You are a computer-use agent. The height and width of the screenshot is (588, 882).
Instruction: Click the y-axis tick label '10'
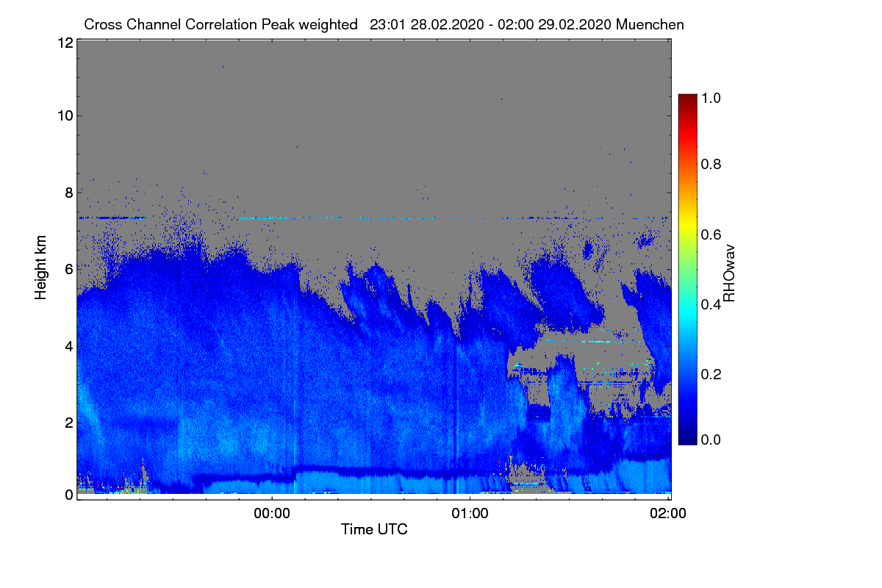click(64, 115)
